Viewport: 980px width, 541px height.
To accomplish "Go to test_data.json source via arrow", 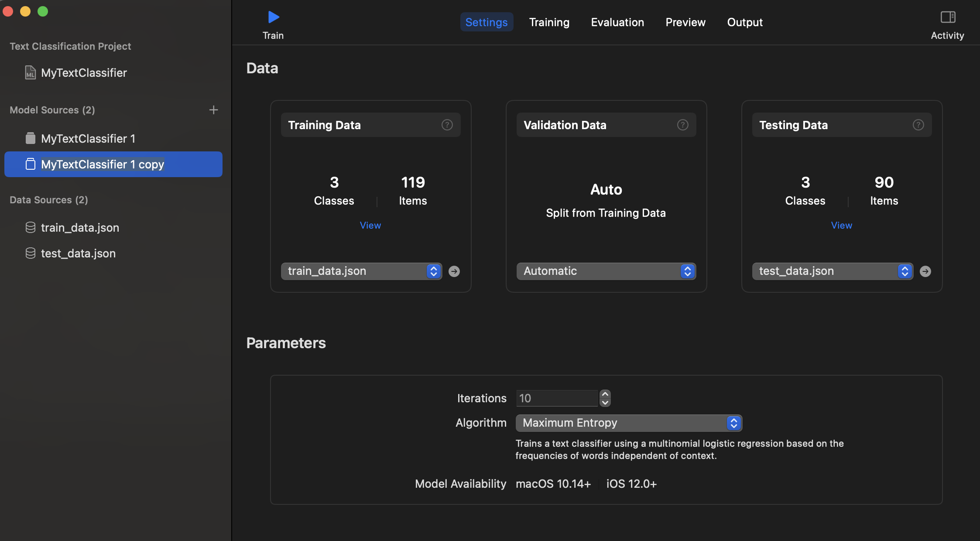I will (x=925, y=271).
